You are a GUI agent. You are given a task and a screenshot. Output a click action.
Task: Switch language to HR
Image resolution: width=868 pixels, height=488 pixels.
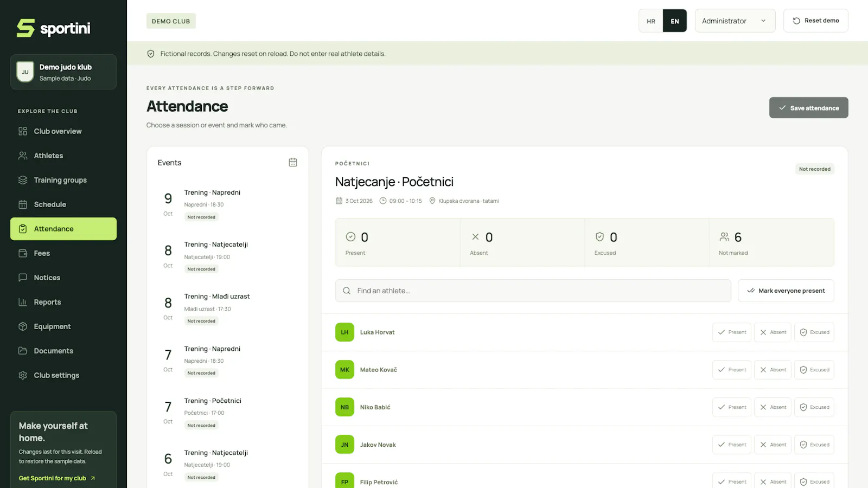click(x=651, y=21)
